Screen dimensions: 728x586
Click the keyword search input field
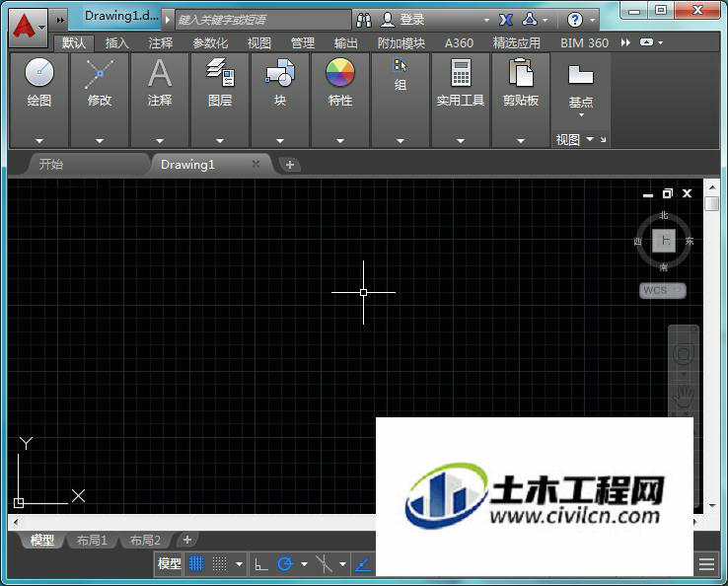click(x=262, y=20)
